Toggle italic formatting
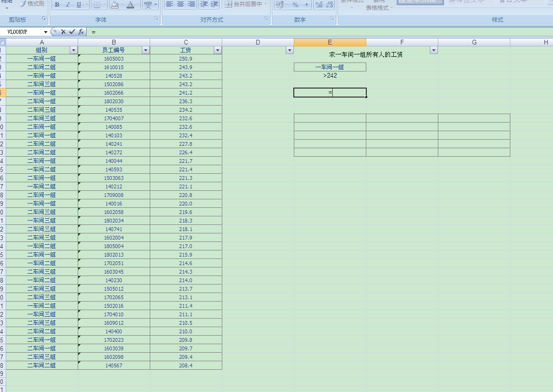The width and height of the screenshot is (553, 392). click(68, 5)
